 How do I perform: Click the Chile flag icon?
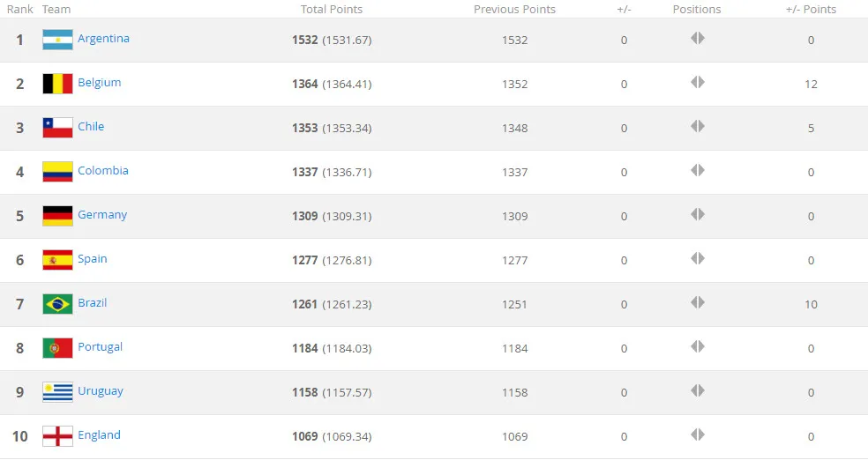coord(57,128)
